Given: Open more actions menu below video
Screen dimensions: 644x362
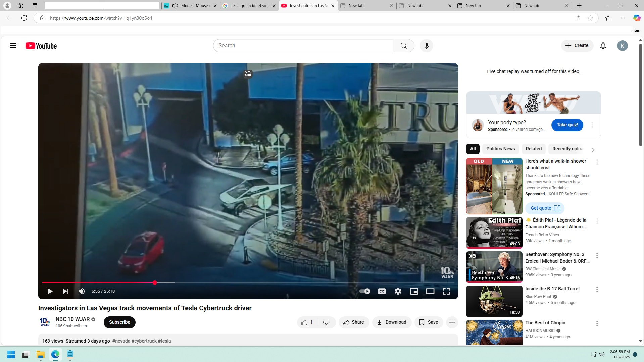Looking at the screenshot, I should (x=452, y=322).
